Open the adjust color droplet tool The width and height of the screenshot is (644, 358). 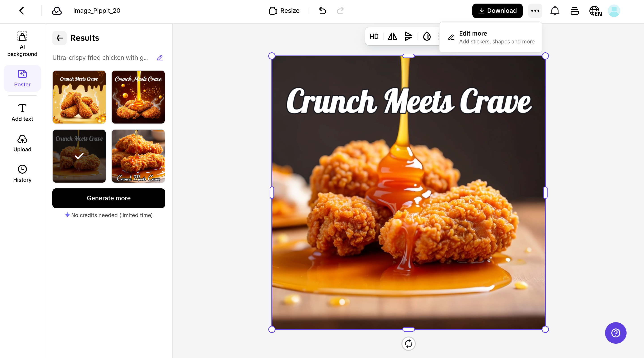pos(427,36)
